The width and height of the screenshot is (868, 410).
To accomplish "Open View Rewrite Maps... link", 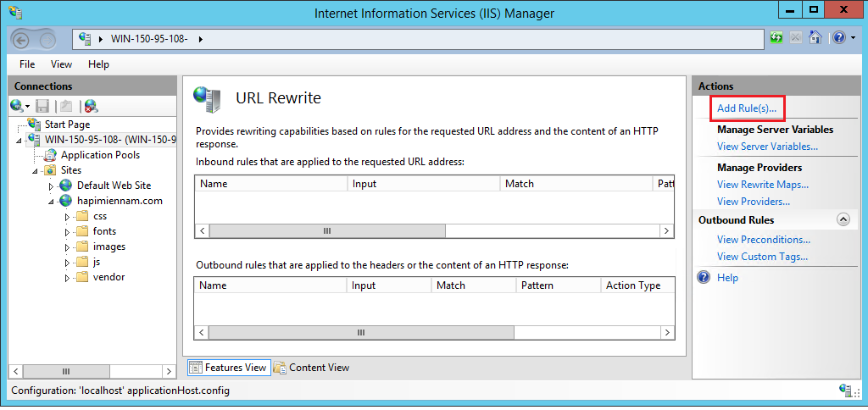I will [x=763, y=185].
